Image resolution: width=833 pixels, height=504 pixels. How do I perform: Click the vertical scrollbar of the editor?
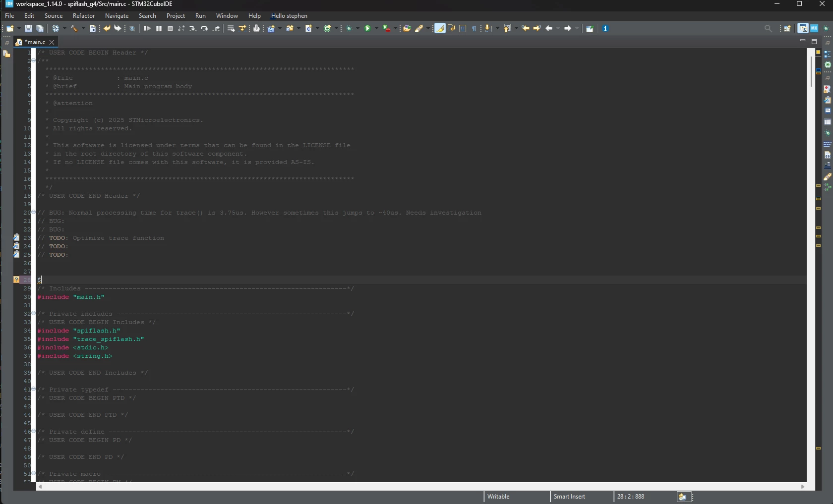coord(811,265)
